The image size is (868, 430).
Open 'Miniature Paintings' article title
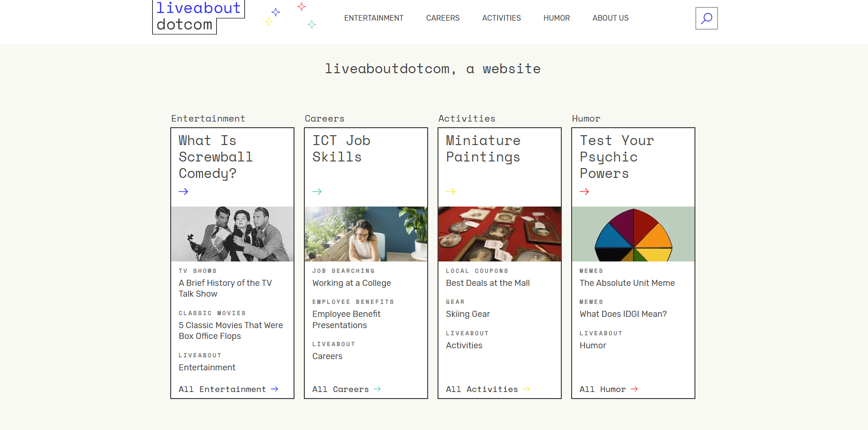click(483, 148)
